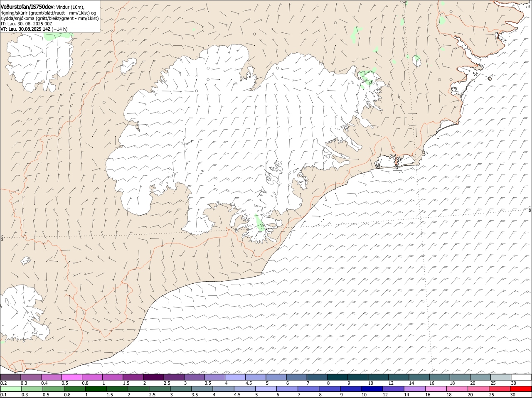This screenshot has height=398, width=532.
Task: Select the pink 16 swatch in the lower scale
Action: (435, 389)
